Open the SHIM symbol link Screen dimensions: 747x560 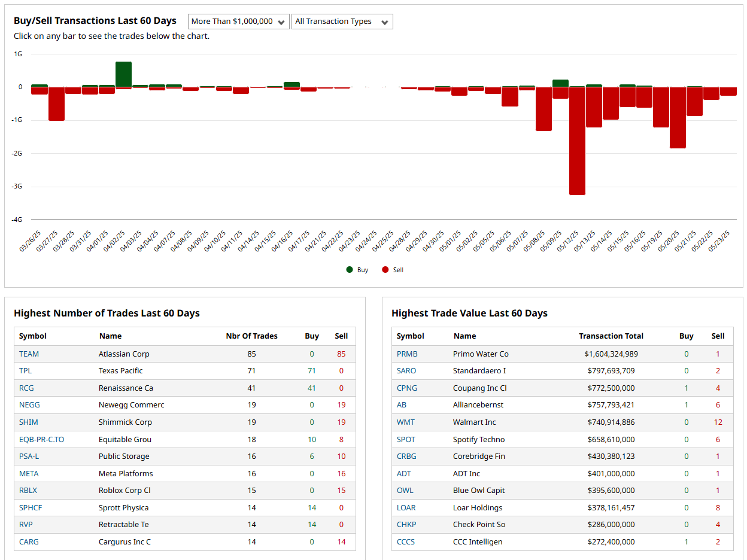(28, 422)
